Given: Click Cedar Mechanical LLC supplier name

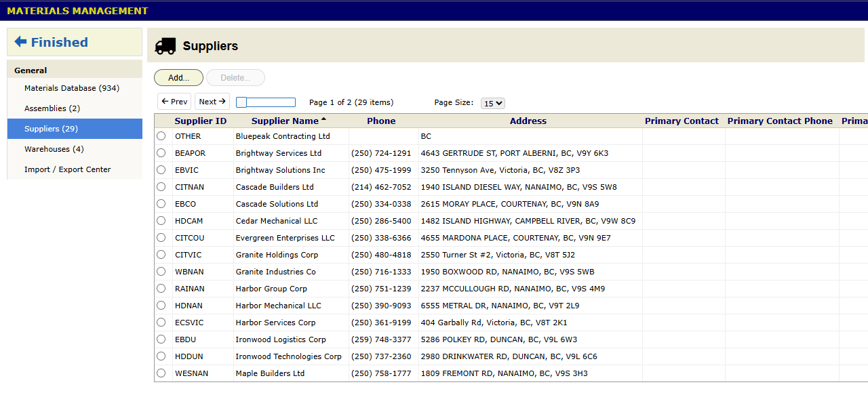Looking at the screenshot, I should pyautogui.click(x=277, y=221).
